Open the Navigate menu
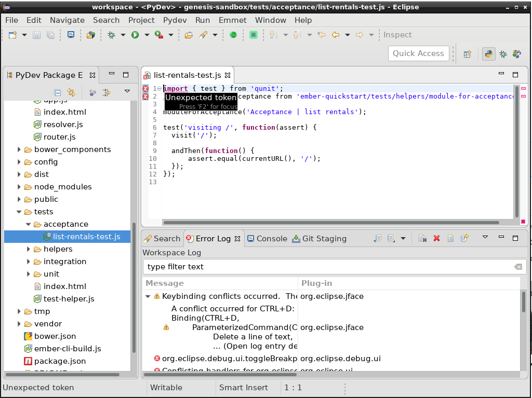 (x=67, y=20)
